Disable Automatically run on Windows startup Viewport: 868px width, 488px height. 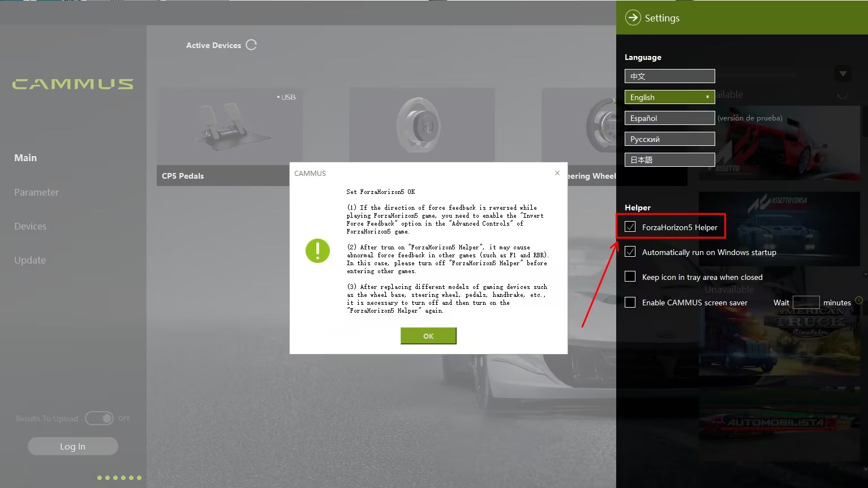(630, 252)
